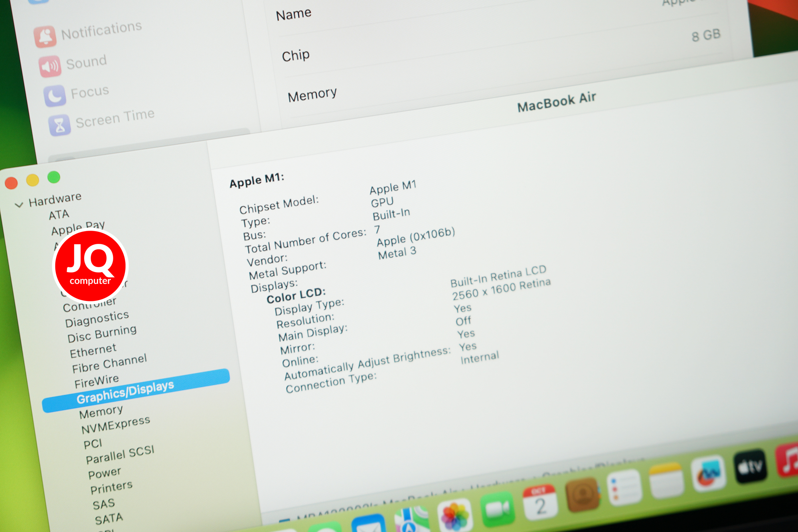Select ATA in the Hardware list
The width and height of the screenshot is (798, 532).
(59, 214)
